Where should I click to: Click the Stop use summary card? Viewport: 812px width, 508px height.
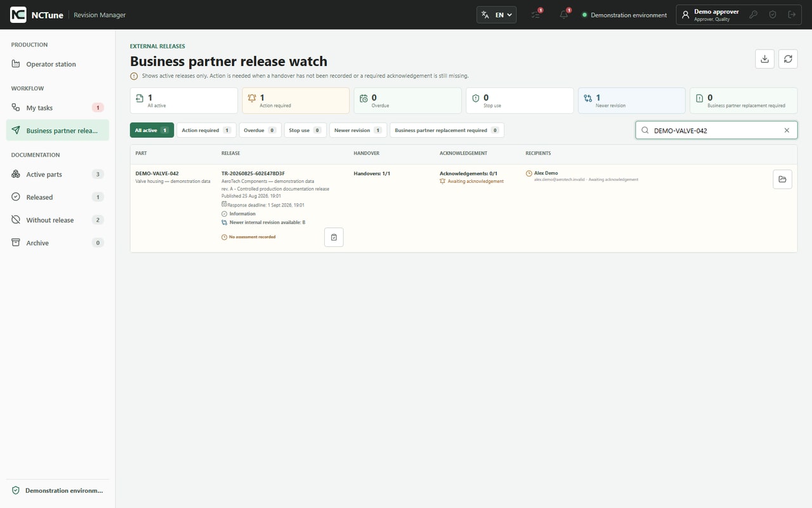[x=520, y=100]
